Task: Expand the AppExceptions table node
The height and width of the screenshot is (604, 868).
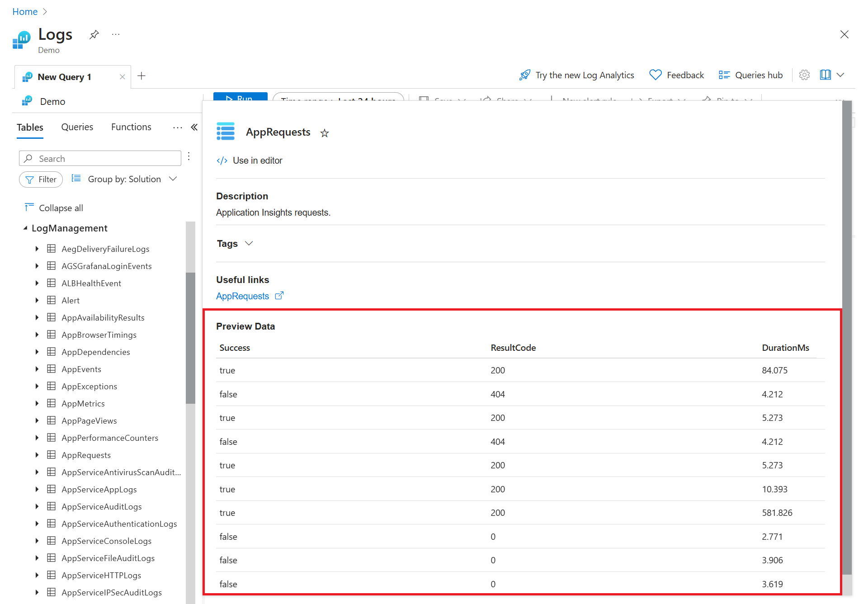Action: point(37,386)
